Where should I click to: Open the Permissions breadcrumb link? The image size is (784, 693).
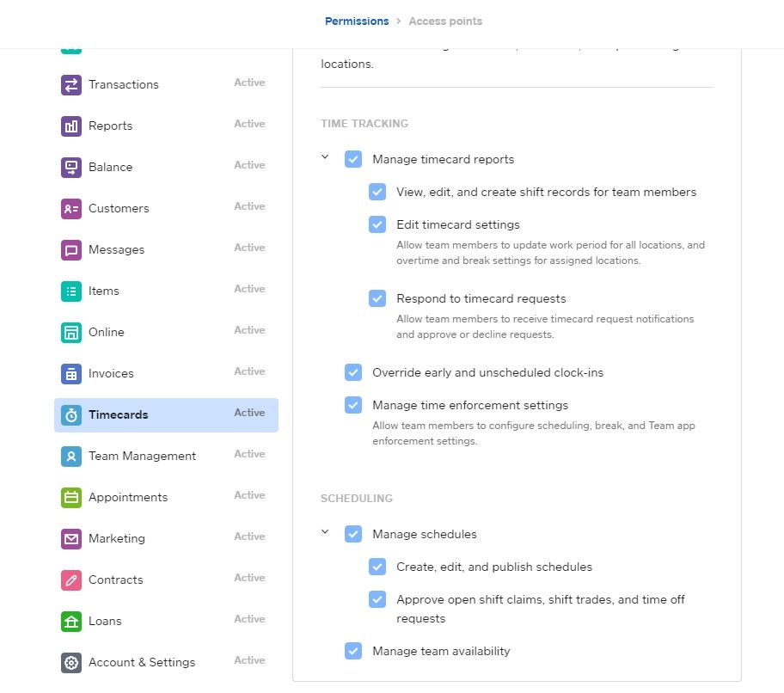click(x=357, y=21)
